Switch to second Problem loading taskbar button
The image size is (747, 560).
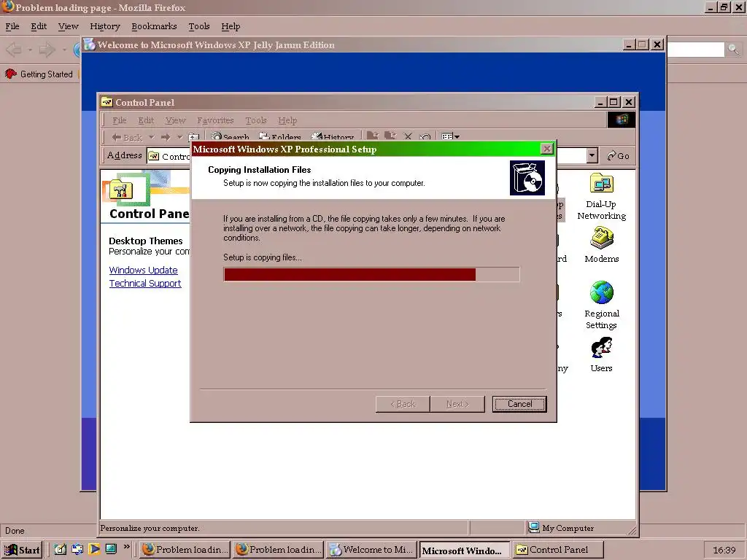(x=278, y=550)
